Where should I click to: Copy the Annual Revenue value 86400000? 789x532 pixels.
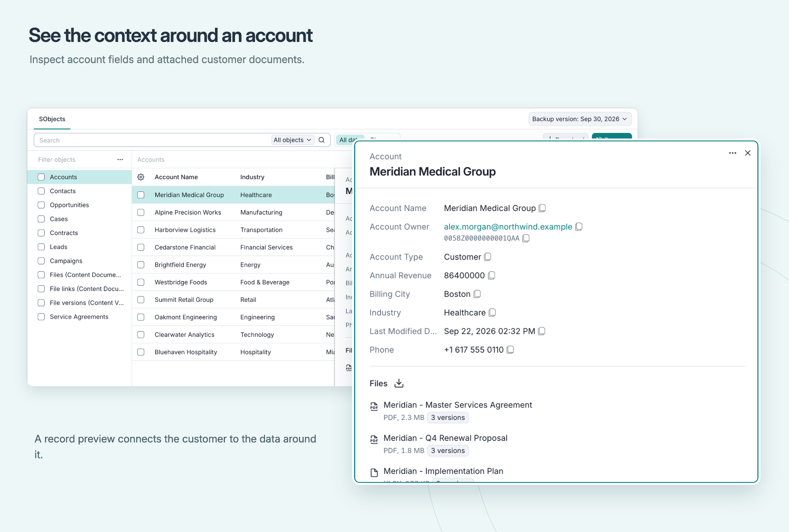click(x=491, y=276)
